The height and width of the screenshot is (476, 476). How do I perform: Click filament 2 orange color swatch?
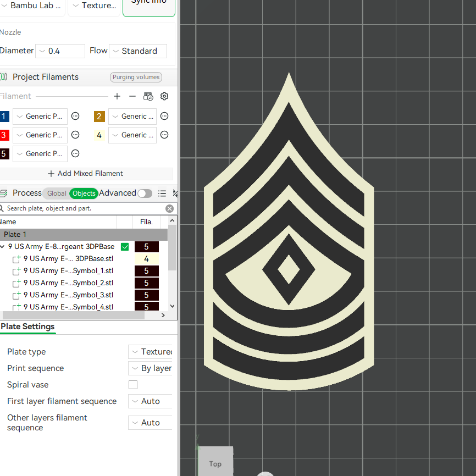(x=99, y=117)
